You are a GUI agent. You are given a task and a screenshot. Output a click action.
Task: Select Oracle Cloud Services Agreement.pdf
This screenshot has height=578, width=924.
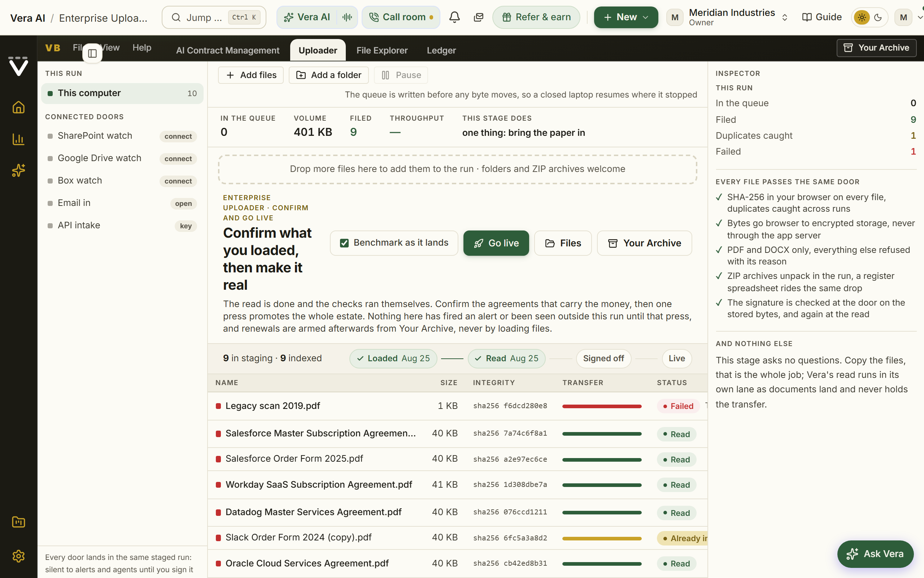coord(307,563)
